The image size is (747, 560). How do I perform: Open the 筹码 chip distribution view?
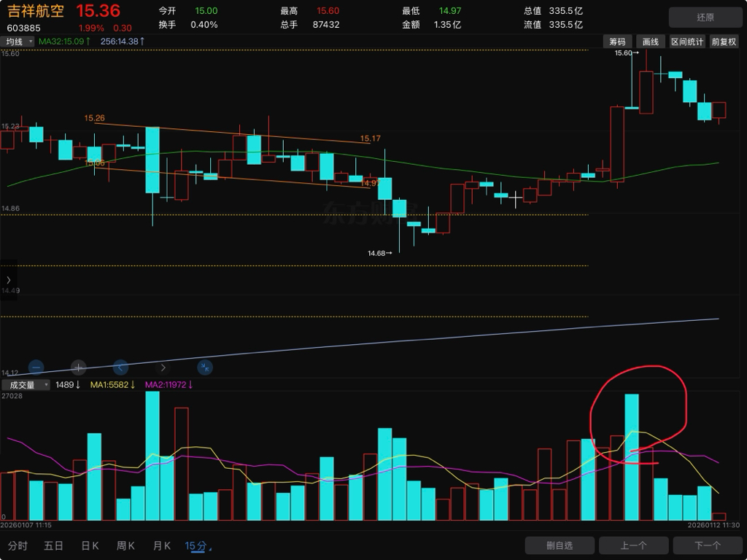tap(617, 42)
